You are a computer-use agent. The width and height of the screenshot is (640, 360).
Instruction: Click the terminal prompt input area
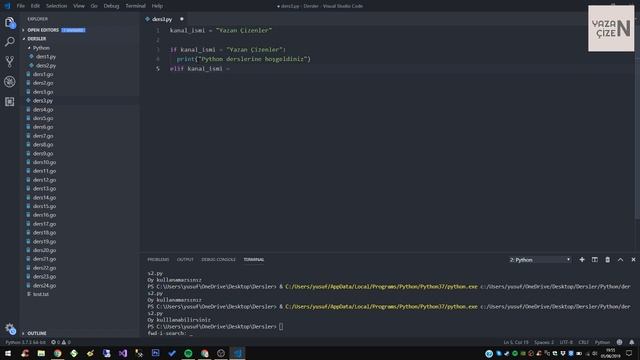[281, 327]
